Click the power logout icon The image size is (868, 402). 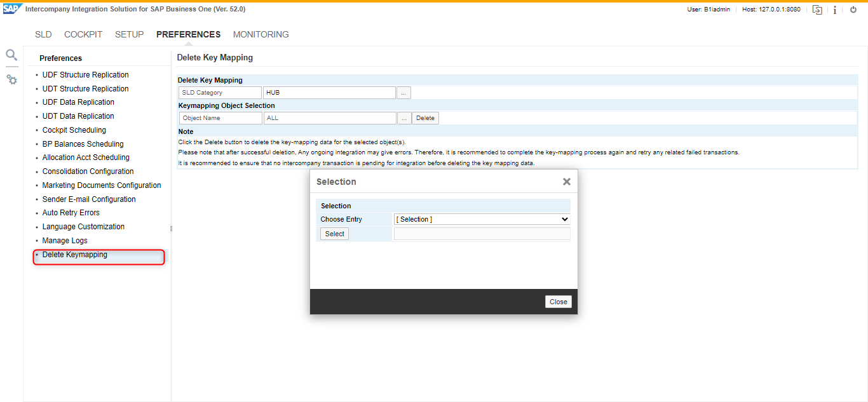853,10
